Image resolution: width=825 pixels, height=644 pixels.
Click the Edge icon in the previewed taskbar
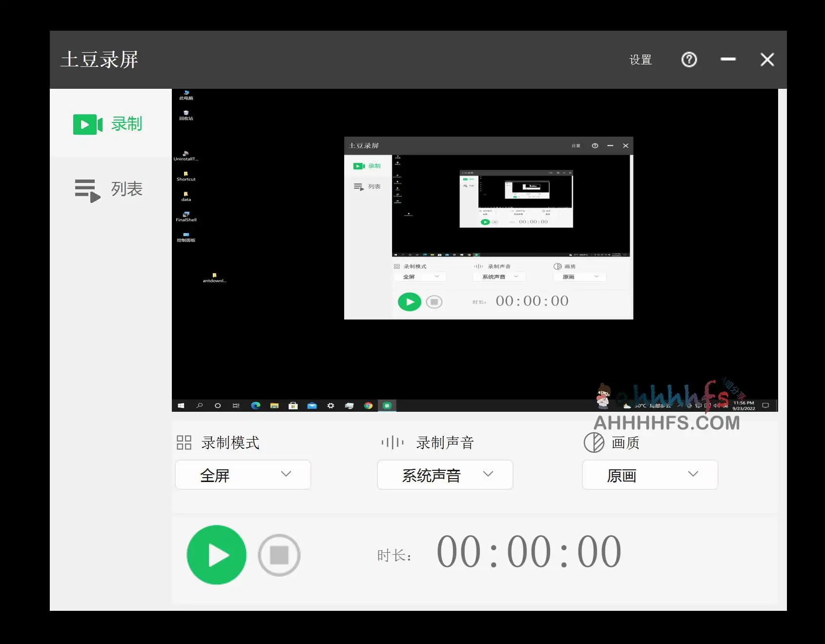[x=256, y=405]
